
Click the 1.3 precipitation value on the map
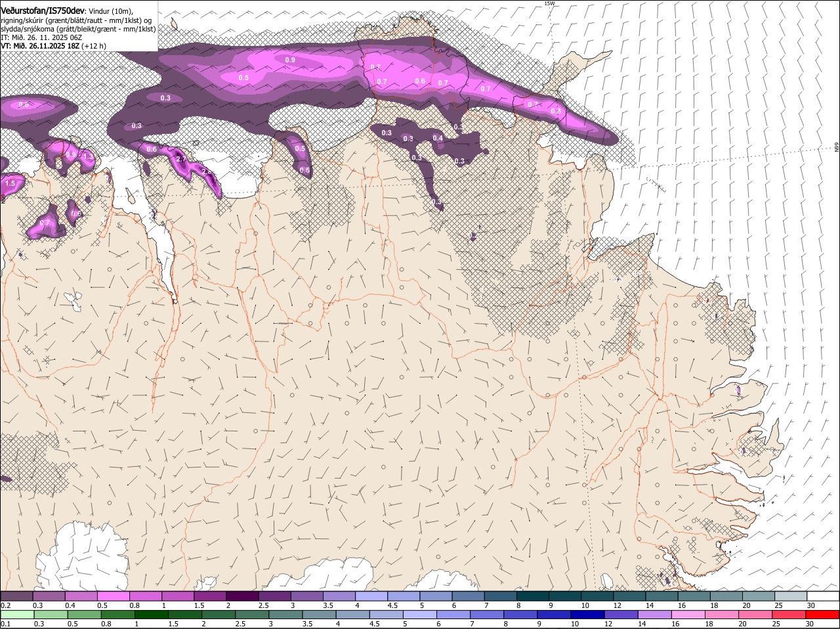pyautogui.click(x=88, y=157)
